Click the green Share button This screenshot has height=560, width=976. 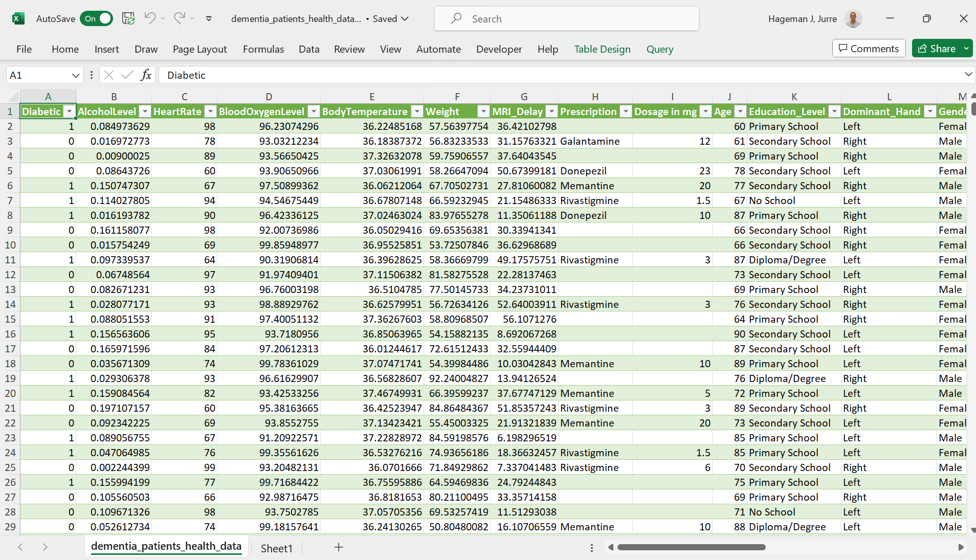[x=937, y=49]
